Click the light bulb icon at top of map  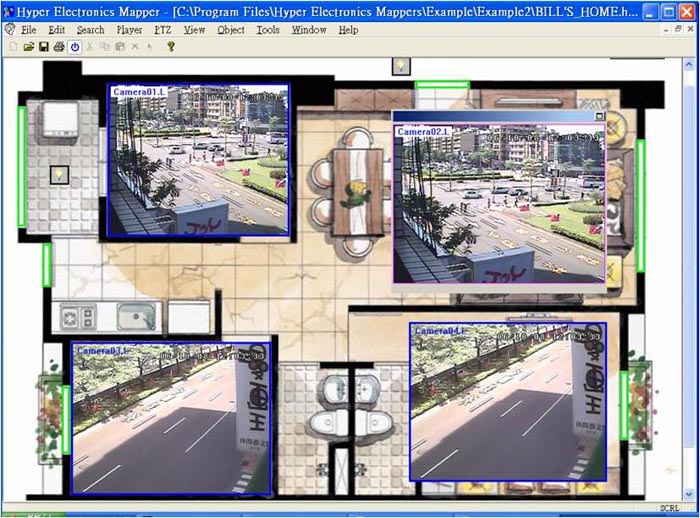400,66
